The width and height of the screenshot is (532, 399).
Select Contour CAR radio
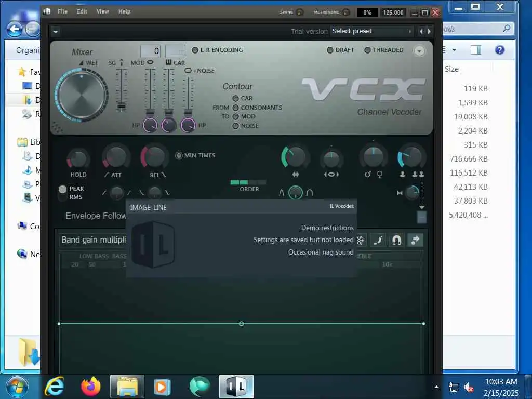click(235, 98)
